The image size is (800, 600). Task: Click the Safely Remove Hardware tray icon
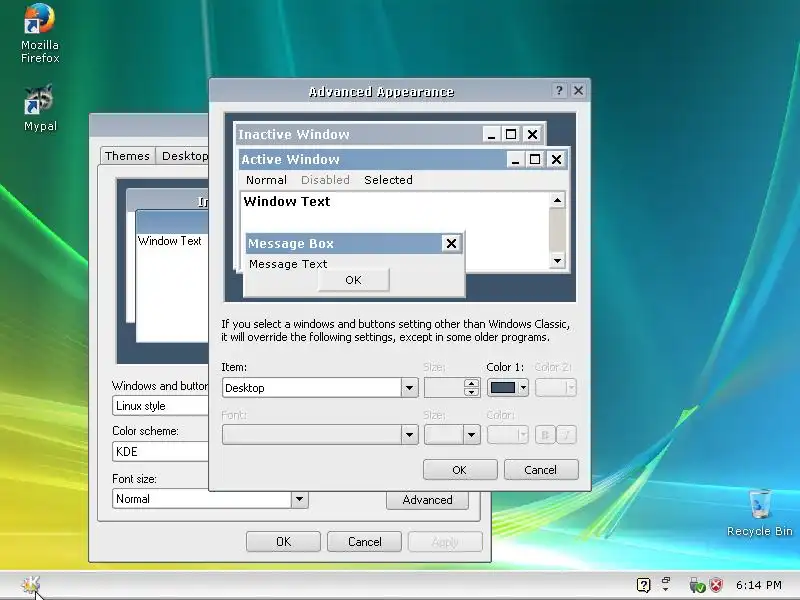coord(696,585)
